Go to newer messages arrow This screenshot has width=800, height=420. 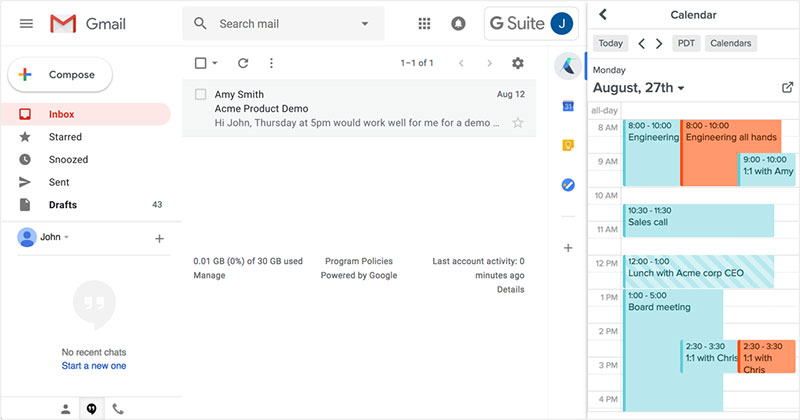click(x=461, y=63)
